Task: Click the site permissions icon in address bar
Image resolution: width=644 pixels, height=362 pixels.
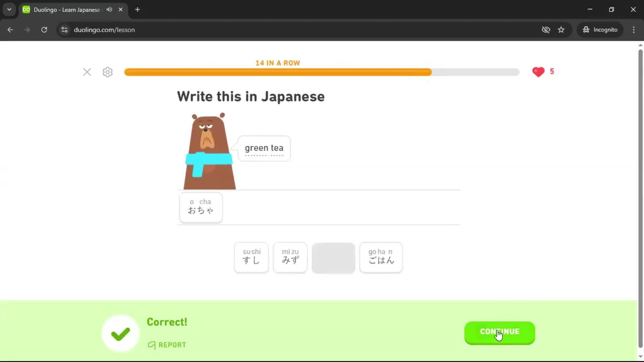Action: (x=64, y=30)
